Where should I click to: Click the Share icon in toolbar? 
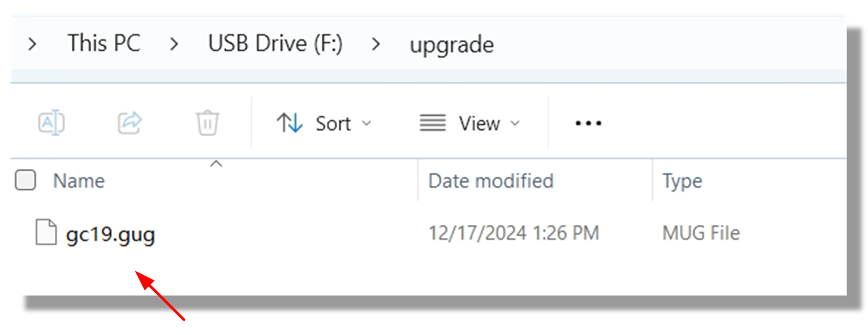point(130,123)
